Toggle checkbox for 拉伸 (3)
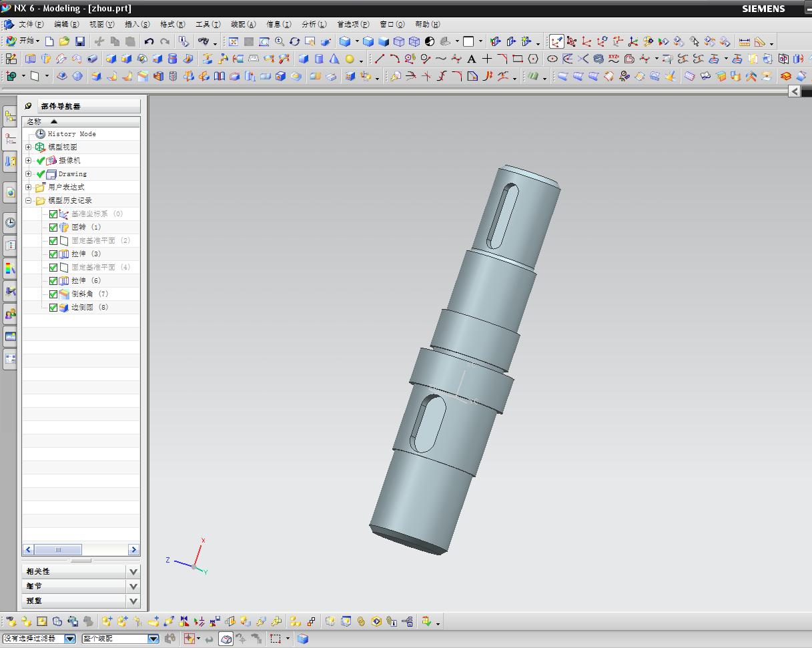This screenshot has width=812, height=648. pyautogui.click(x=53, y=254)
